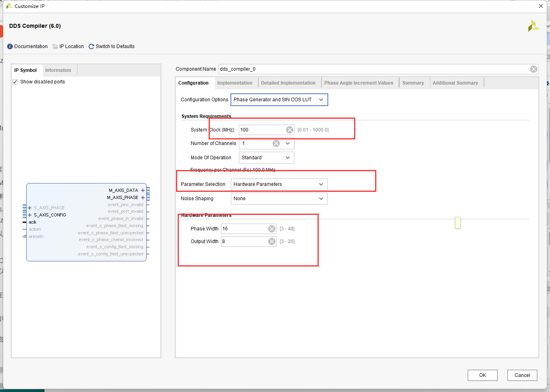The height and width of the screenshot is (392, 550).
Task: Click the IP Location folder icon
Action: point(55,46)
